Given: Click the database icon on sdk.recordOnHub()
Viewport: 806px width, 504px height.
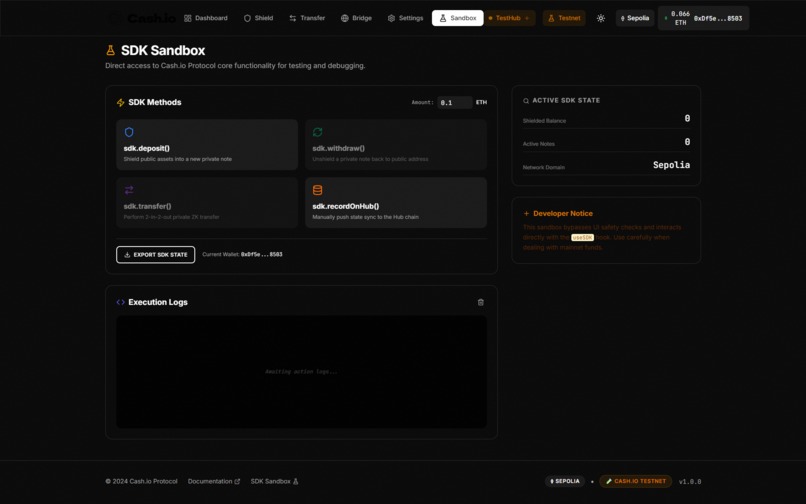Looking at the screenshot, I should pyautogui.click(x=318, y=190).
